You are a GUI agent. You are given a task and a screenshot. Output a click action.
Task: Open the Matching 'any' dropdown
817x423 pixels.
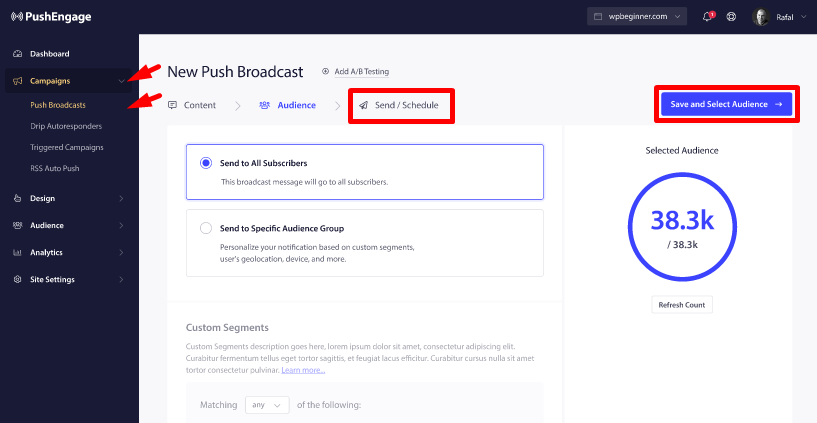click(267, 405)
